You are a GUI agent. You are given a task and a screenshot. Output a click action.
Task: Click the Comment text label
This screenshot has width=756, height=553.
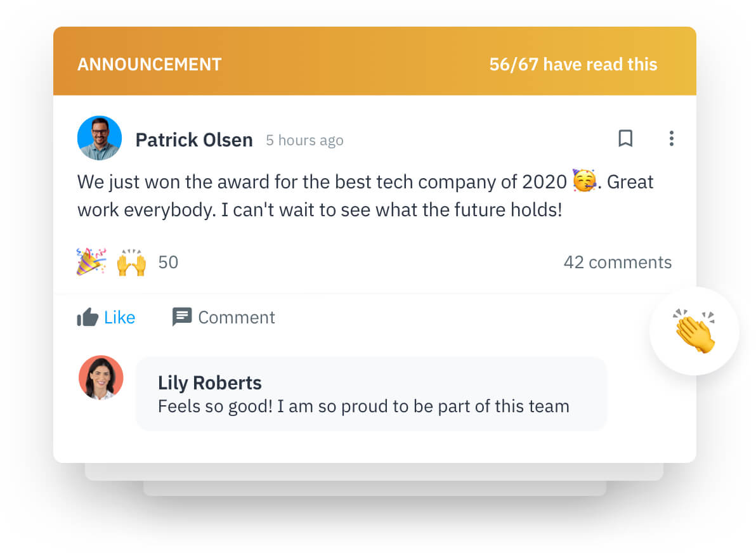[x=237, y=317]
